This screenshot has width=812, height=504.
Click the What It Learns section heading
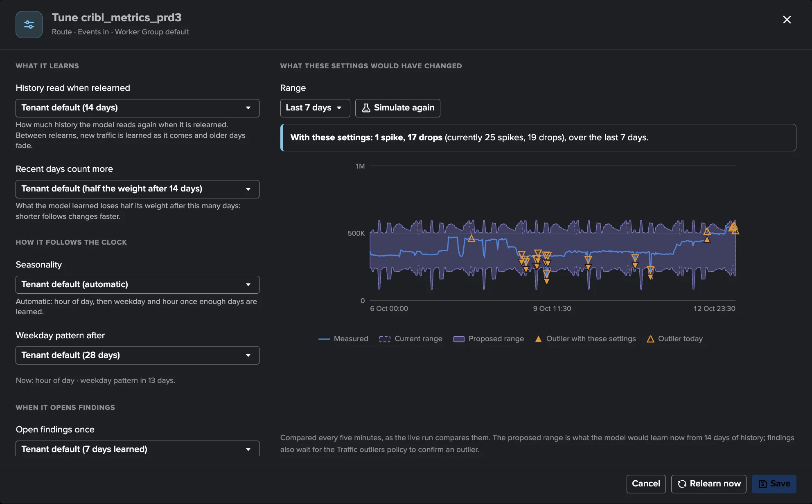coord(47,66)
